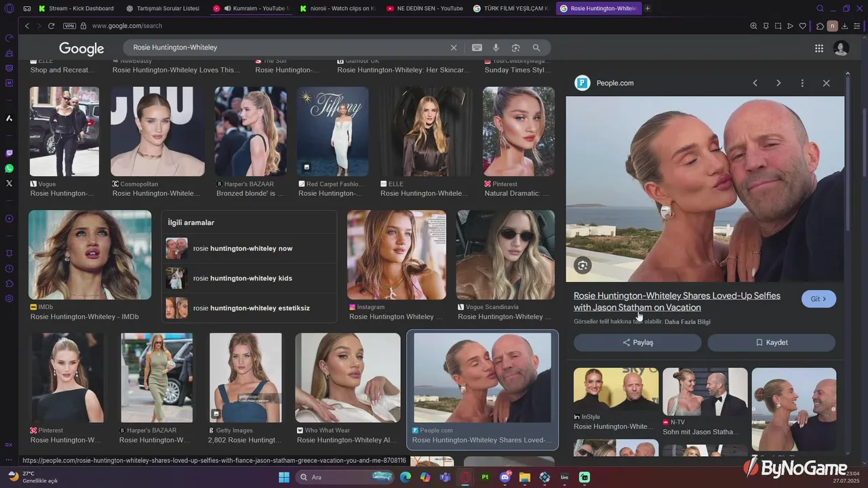This screenshot has width=868, height=488.
Task: Open the Getty Images result thumbnail
Action: tap(245, 378)
